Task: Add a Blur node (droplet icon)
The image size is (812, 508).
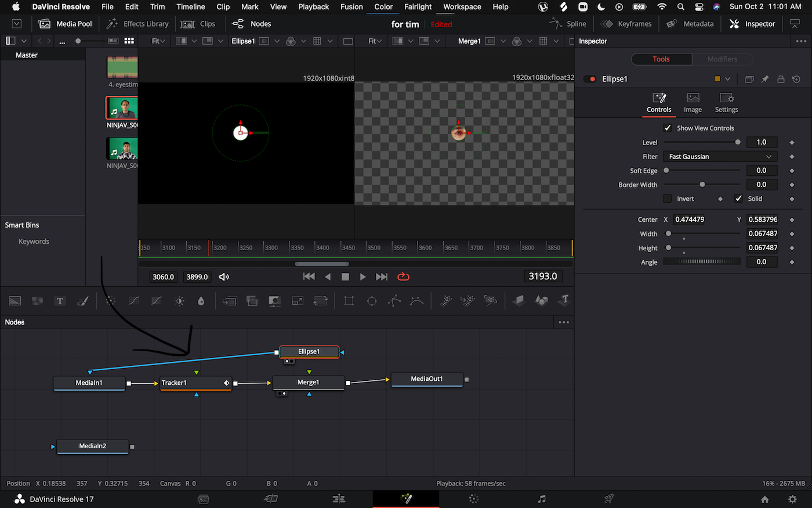Action: [201, 301]
